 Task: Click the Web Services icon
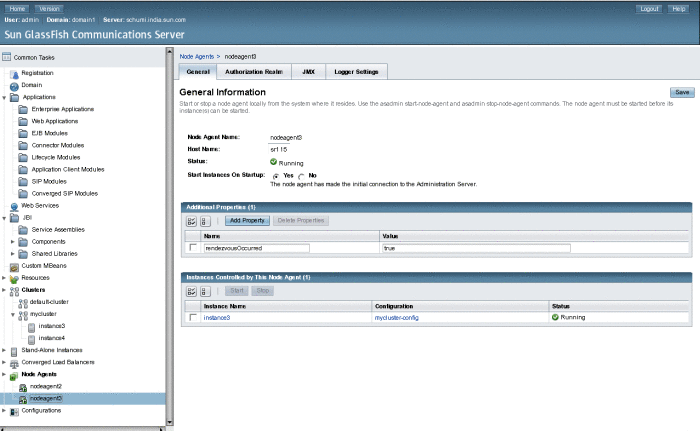tap(14, 206)
